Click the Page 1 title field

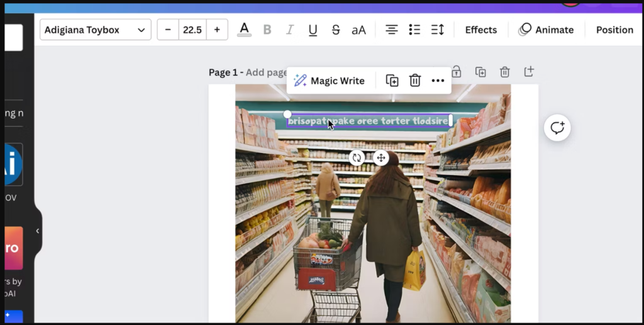[x=248, y=72]
